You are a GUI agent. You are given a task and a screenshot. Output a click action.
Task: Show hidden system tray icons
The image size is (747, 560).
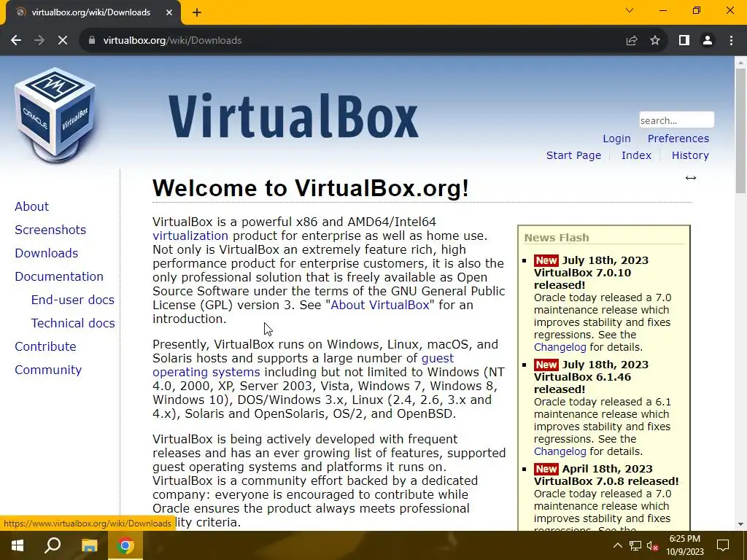(617, 545)
